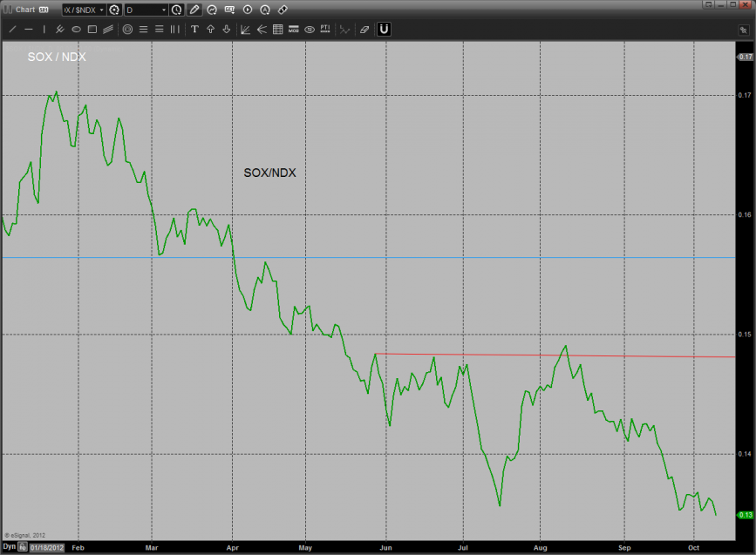Click the green 0.13 price marker

click(x=746, y=515)
